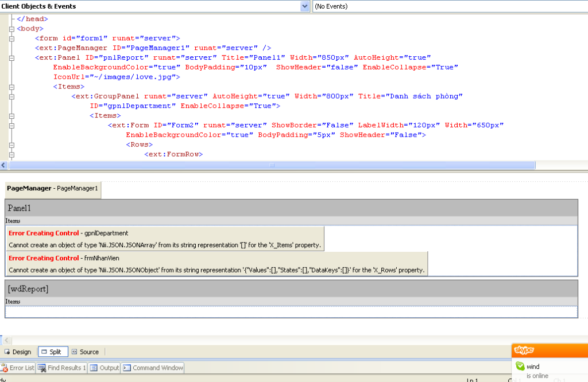Open the Find Results 1 tab
The width and height of the screenshot is (588, 382).
tap(62, 368)
